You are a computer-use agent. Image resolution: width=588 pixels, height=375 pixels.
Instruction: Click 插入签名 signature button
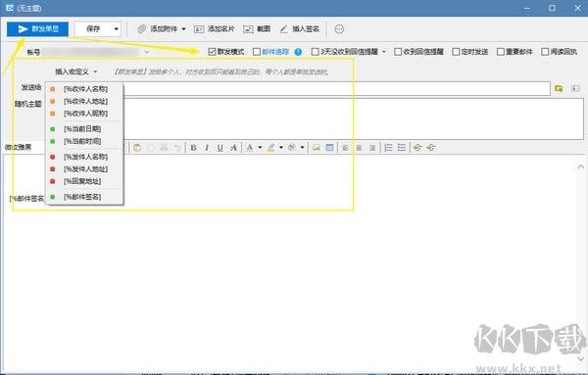click(300, 28)
